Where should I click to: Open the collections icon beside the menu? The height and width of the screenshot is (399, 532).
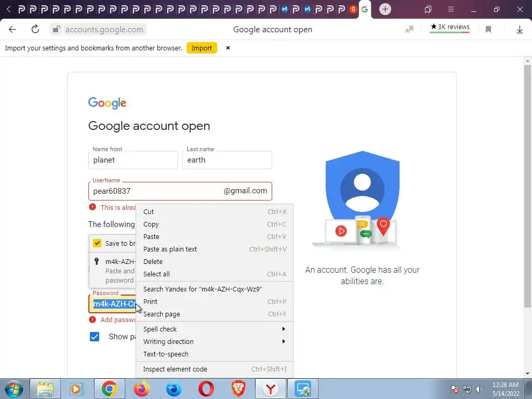[428, 9]
